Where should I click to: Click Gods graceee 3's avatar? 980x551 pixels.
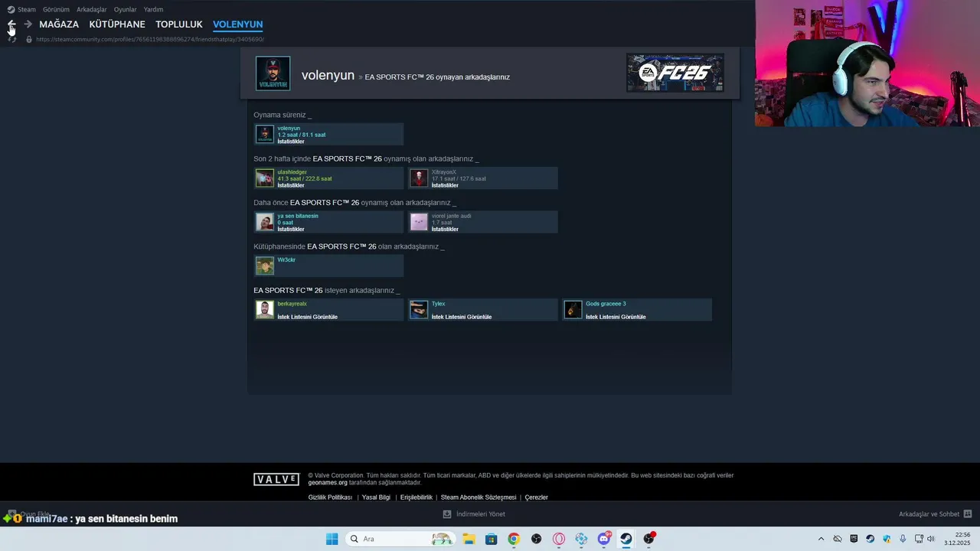[573, 309]
